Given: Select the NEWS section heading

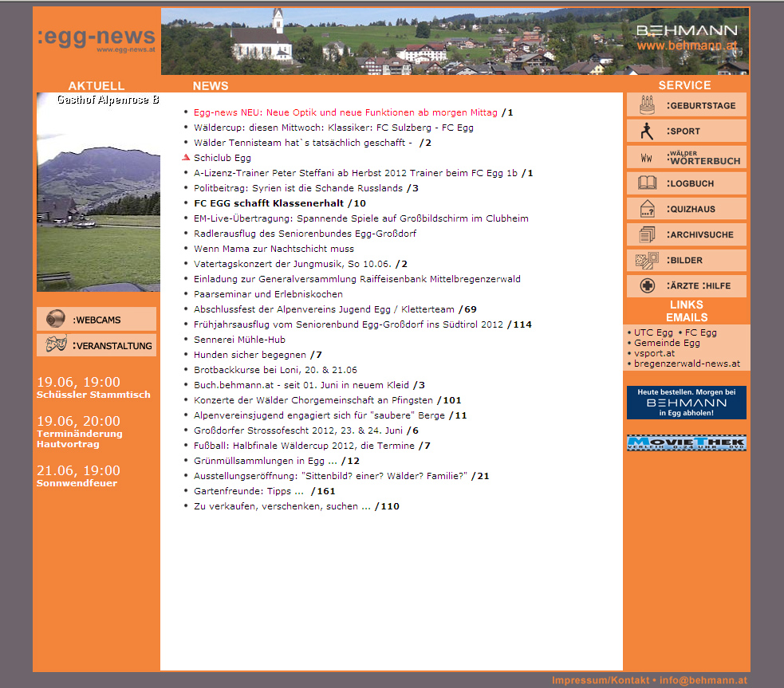Looking at the screenshot, I should 211,86.
